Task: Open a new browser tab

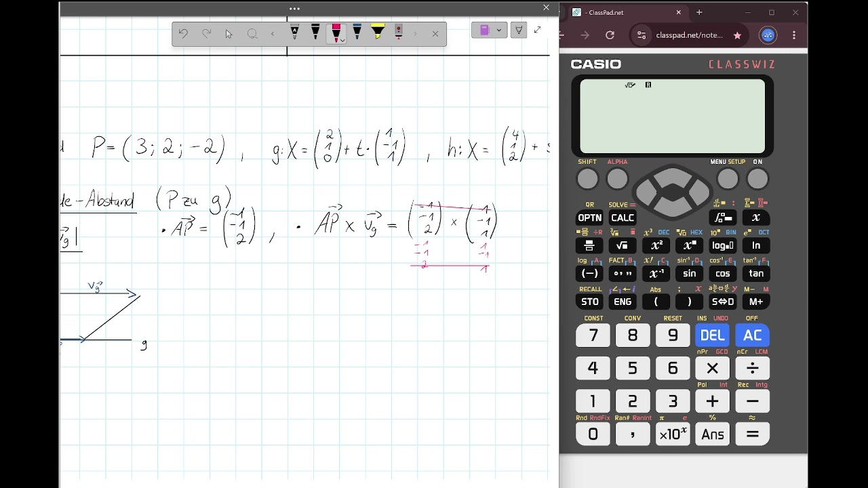Action: [x=699, y=12]
